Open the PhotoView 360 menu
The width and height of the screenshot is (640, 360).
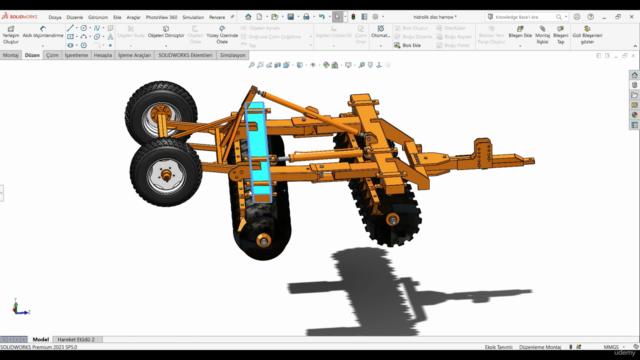click(x=162, y=17)
